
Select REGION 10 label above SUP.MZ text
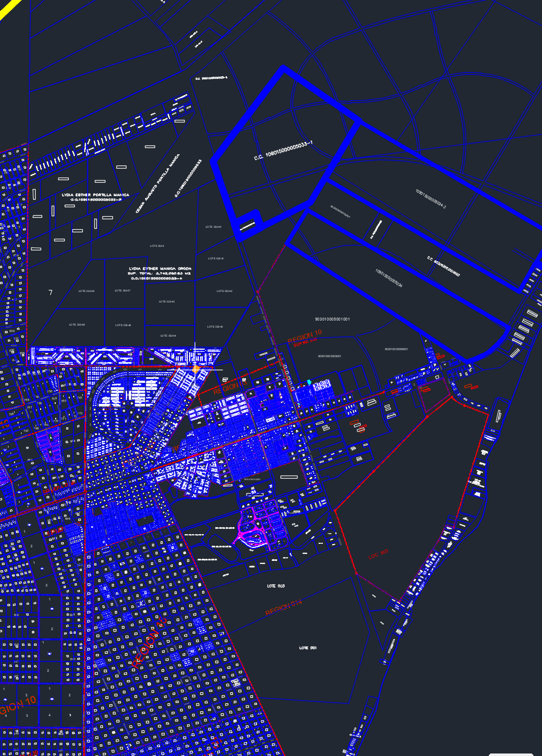point(304,336)
